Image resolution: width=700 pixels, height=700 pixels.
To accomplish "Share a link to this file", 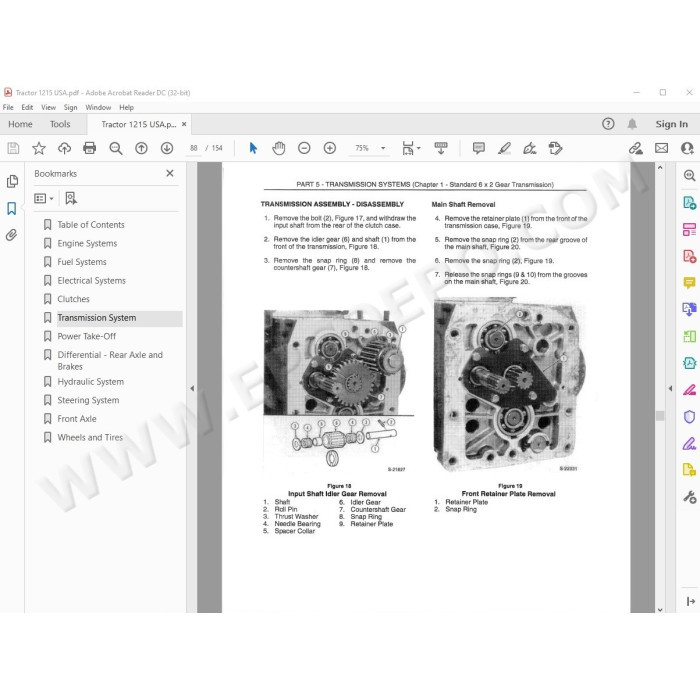I will [x=636, y=148].
